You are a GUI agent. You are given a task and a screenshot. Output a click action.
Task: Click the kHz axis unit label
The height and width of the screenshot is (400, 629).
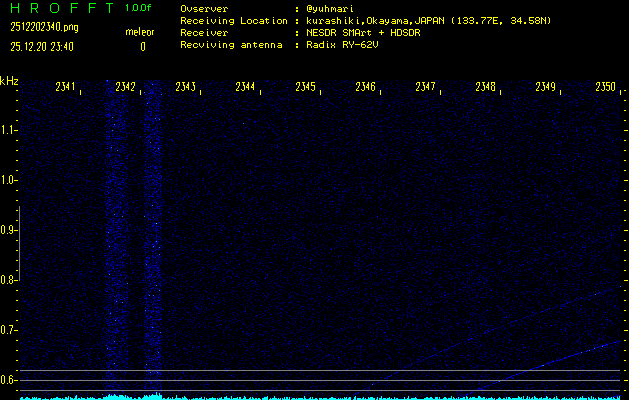pyautogui.click(x=9, y=81)
